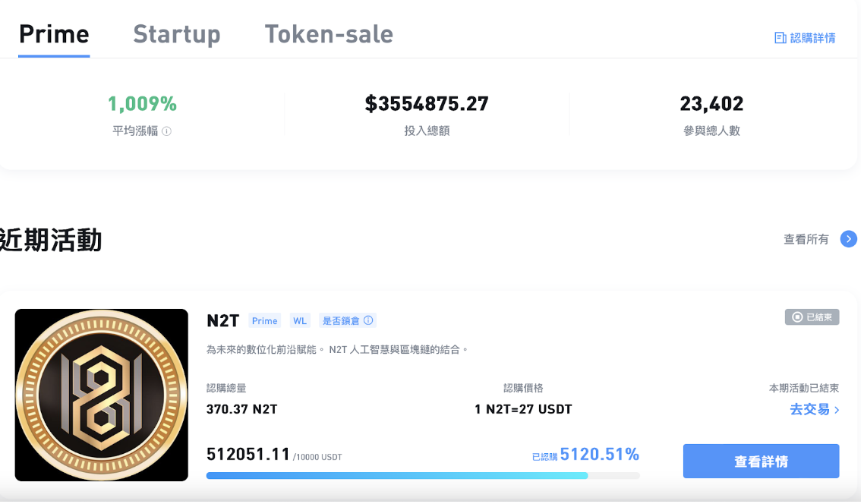Open 認購詳情 link
The width and height of the screenshot is (864, 504).
pos(812,38)
